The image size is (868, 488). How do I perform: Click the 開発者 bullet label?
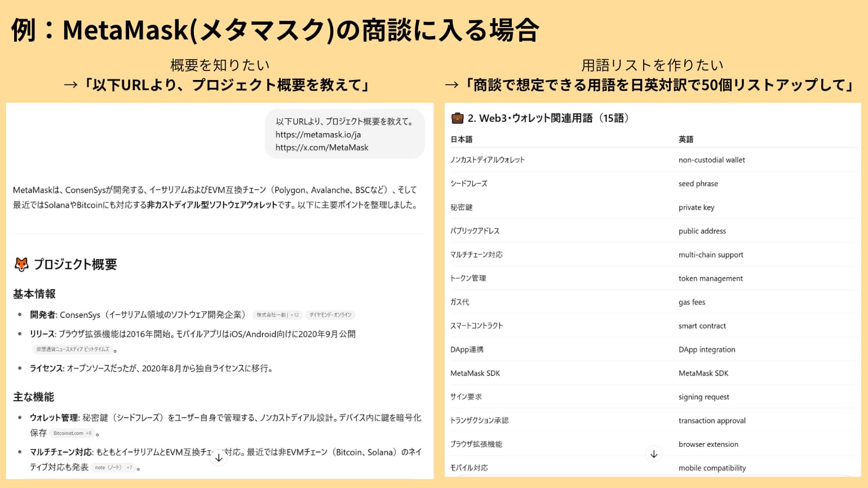click(x=43, y=315)
